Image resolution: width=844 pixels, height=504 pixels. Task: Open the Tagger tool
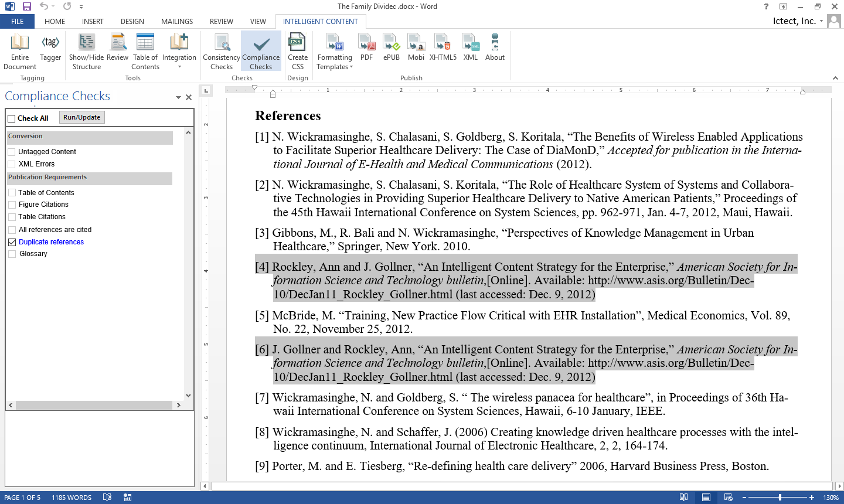[50, 47]
